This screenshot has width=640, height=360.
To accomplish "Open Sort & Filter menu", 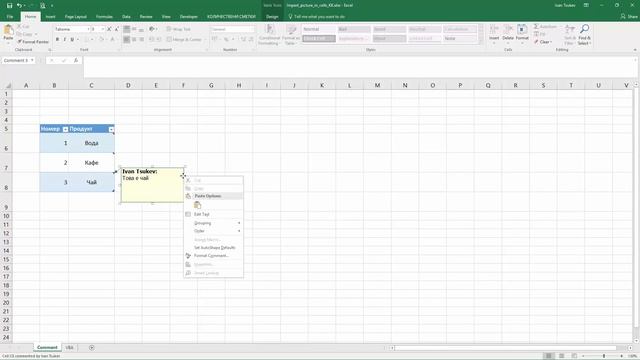I will pyautogui.click(x=570, y=34).
